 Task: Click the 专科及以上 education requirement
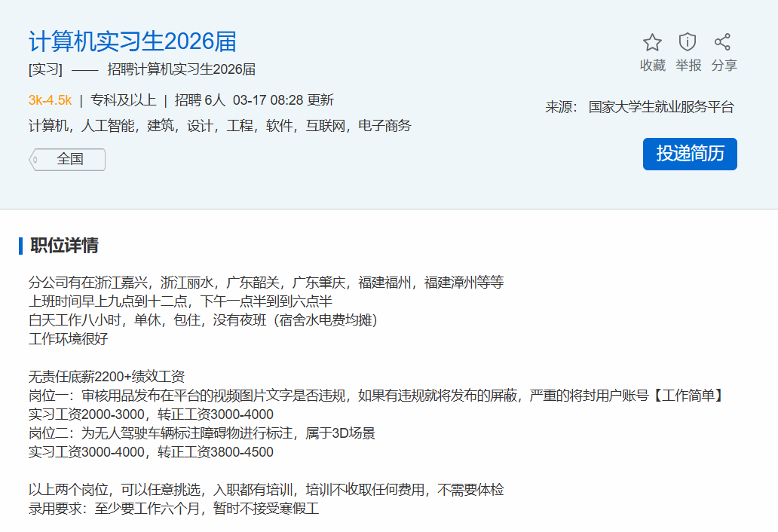[123, 100]
